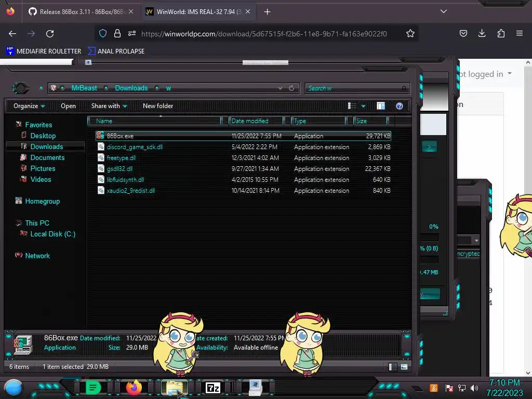Image resolution: width=532 pixels, height=399 pixels.
Task: Refresh the Explorer folder
Action: pyautogui.click(x=291, y=88)
